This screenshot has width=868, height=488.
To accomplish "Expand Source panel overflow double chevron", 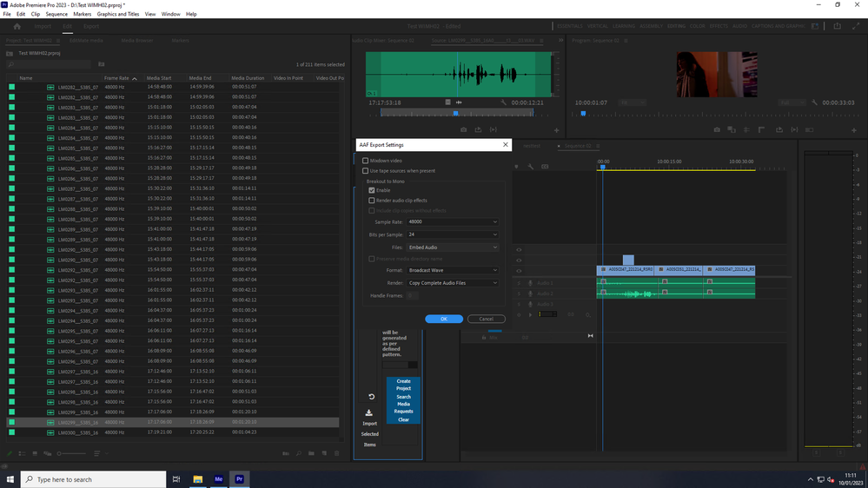I will (x=560, y=41).
